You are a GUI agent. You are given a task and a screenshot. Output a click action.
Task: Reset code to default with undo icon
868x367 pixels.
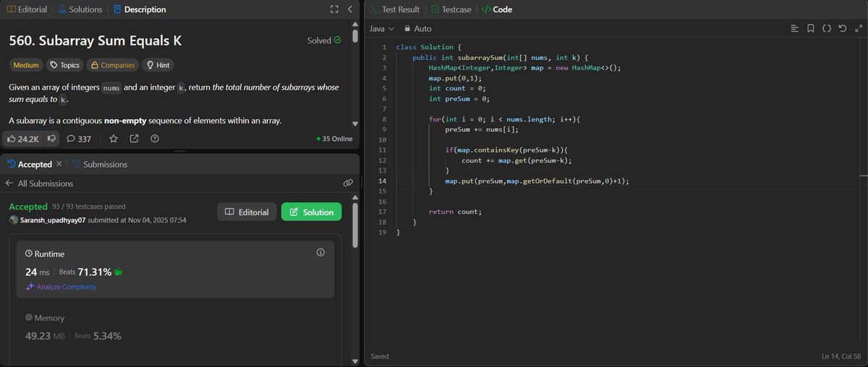pyautogui.click(x=842, y=29)
